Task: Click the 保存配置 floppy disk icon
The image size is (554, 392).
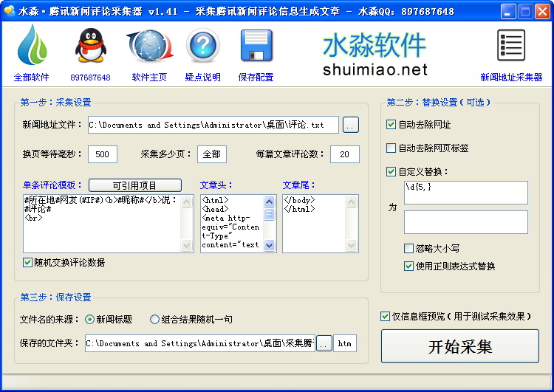Action: (256, 46)
